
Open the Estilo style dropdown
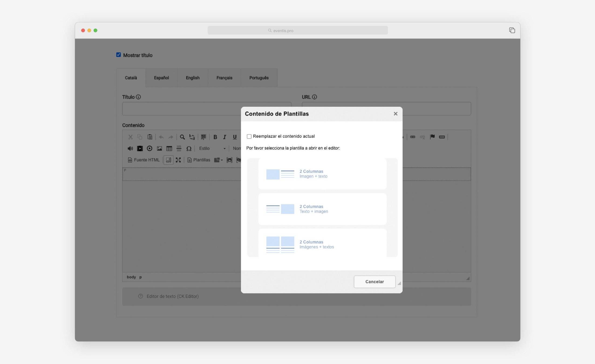[x=212, y=149]
